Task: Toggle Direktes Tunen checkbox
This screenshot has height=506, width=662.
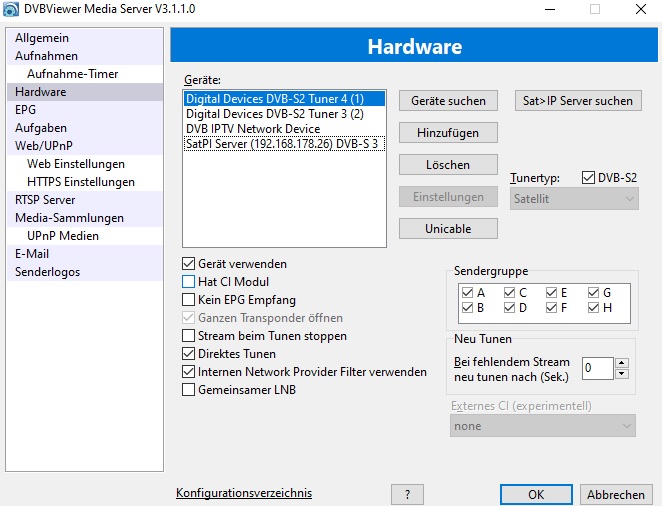Action: point(188,354)
